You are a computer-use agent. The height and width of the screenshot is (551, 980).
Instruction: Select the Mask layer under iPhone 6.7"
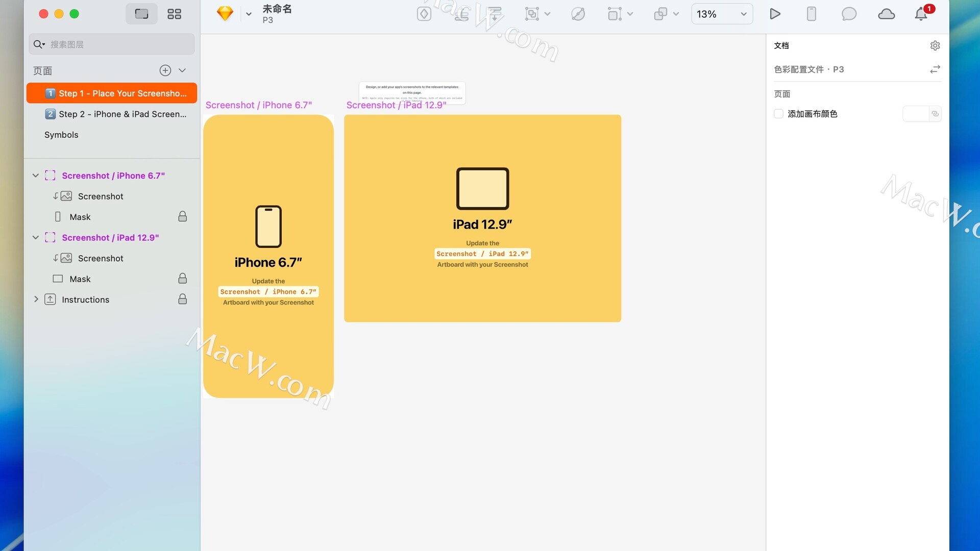coord(112,217)
